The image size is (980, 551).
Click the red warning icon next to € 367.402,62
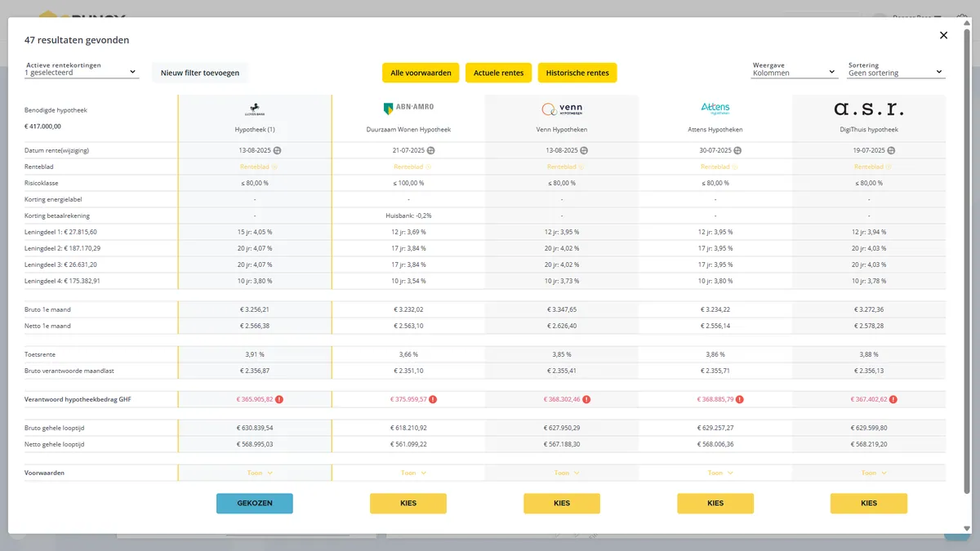click(893, 399)
